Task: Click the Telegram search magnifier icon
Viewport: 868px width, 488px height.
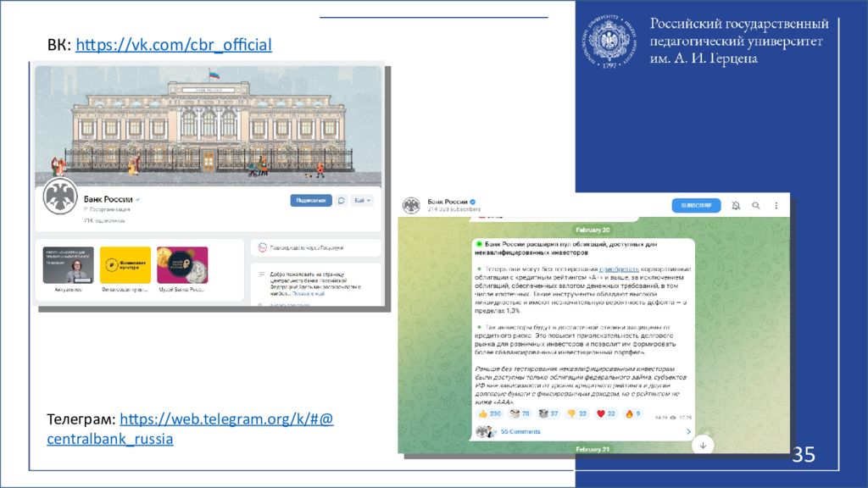Action: click(x=755, y=205)
